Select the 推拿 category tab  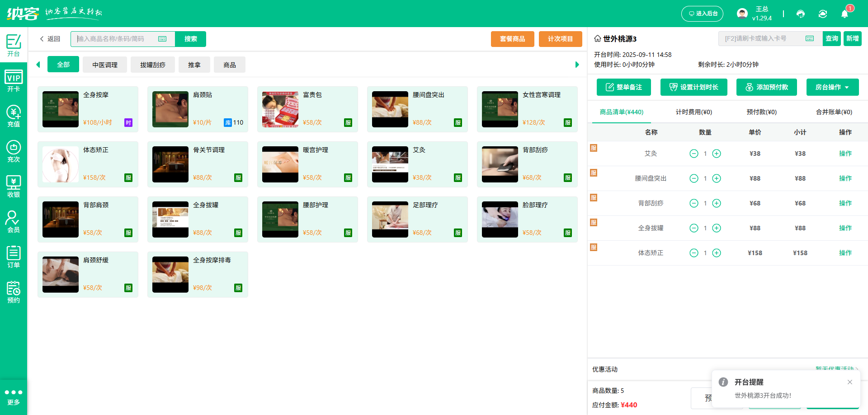pos(194,64)
